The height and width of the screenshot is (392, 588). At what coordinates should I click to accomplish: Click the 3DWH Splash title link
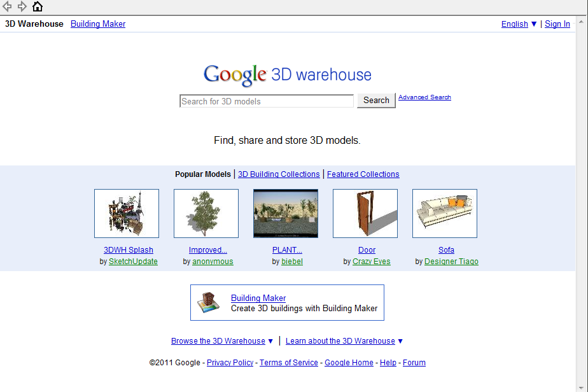point(129,250)
